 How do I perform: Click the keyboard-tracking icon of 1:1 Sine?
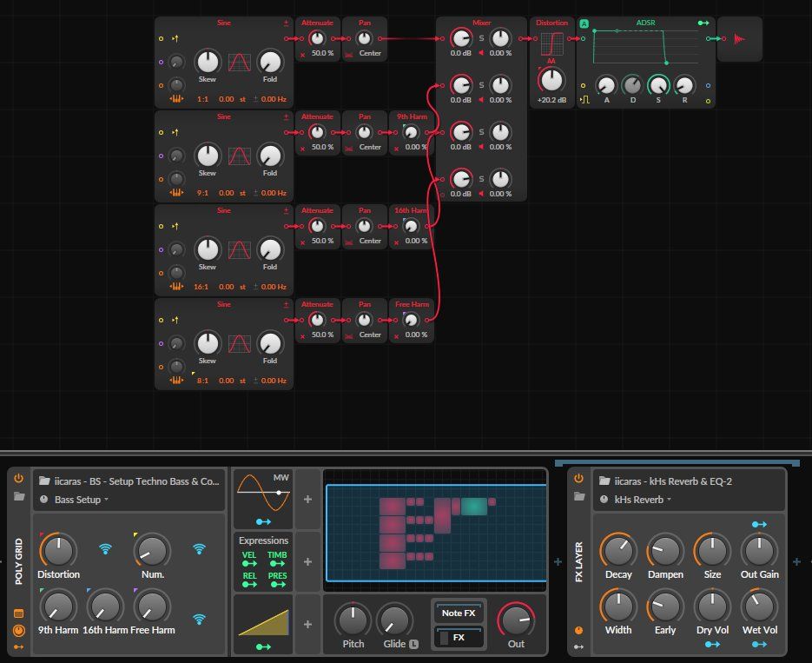coord(176,99)
